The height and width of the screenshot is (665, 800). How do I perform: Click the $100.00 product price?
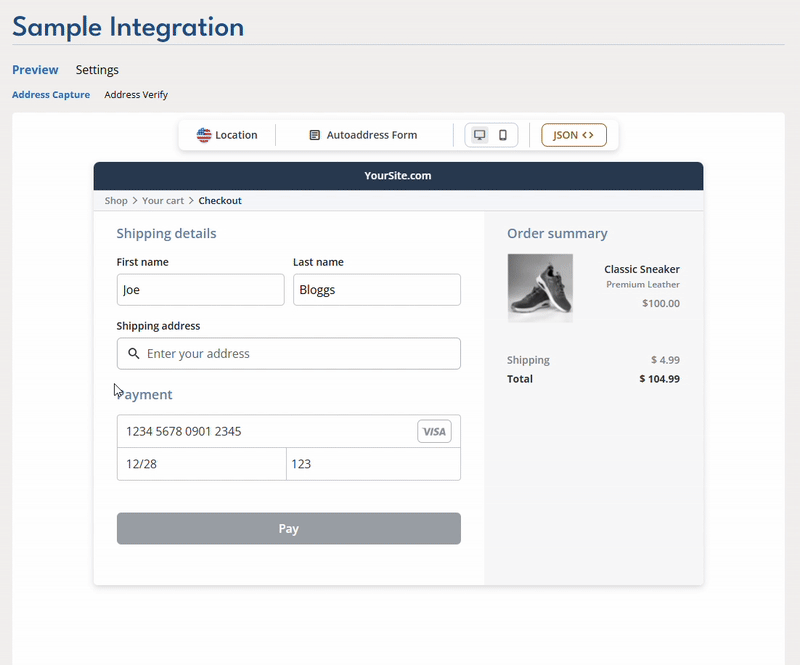coord(661,303)
